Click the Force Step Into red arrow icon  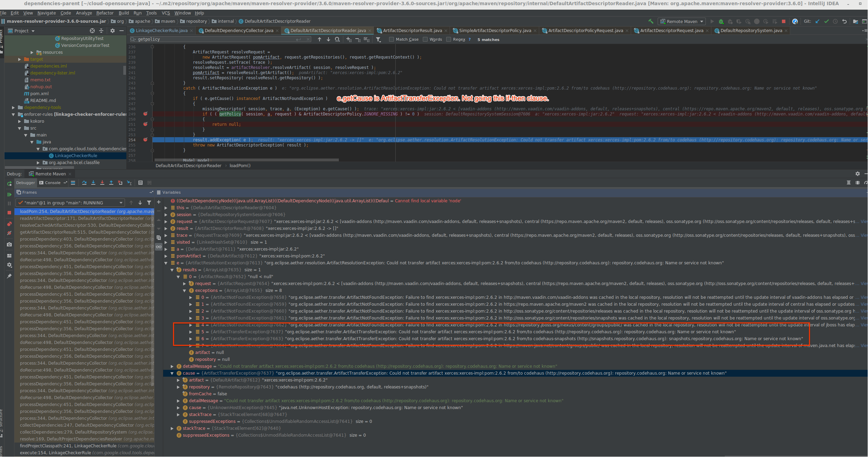point(102,183)
